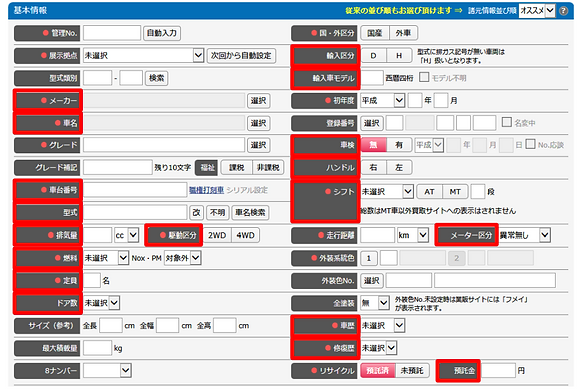Select 4WD drive type
Screen dimensions: 583x392
click(x=245, y=235)
